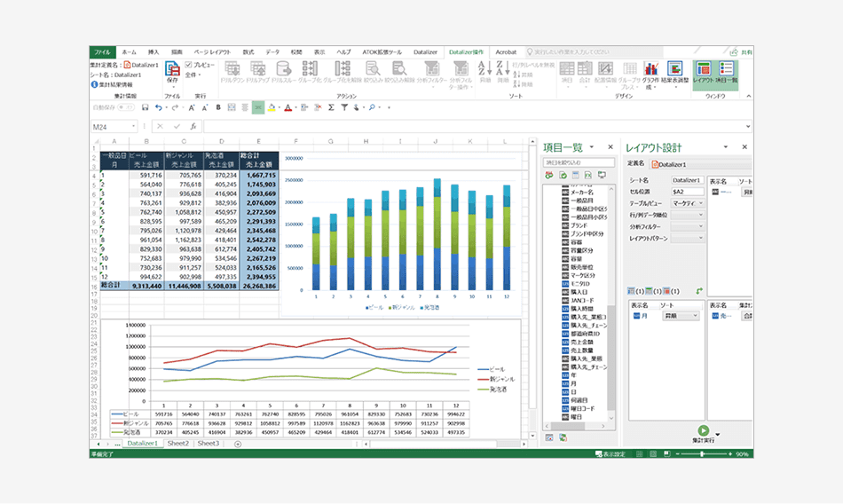Open the テーブル/ビュー dropdown
The height and width of the screenshot is (504, 843).
(689, 203)
